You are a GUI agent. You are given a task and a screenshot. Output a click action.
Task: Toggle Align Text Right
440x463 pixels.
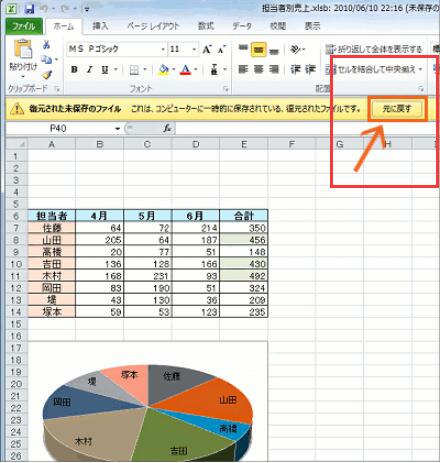274,69
